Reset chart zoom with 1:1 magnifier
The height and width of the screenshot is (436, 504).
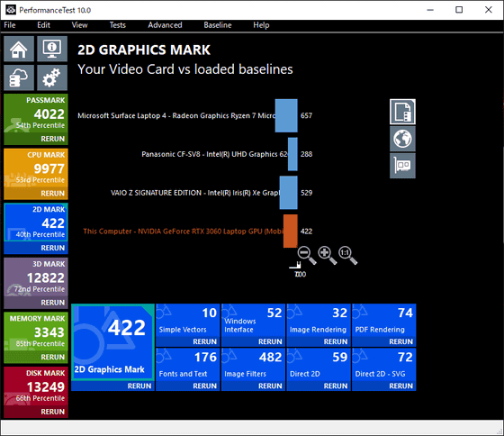(347, 256)
